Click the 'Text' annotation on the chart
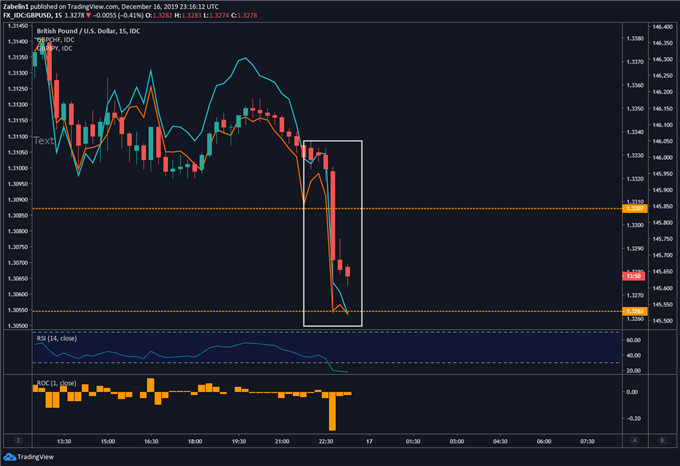680x466 pixels. 44,140
